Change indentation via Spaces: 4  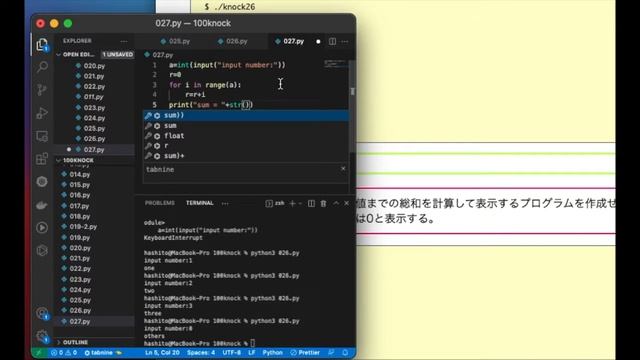201,353
